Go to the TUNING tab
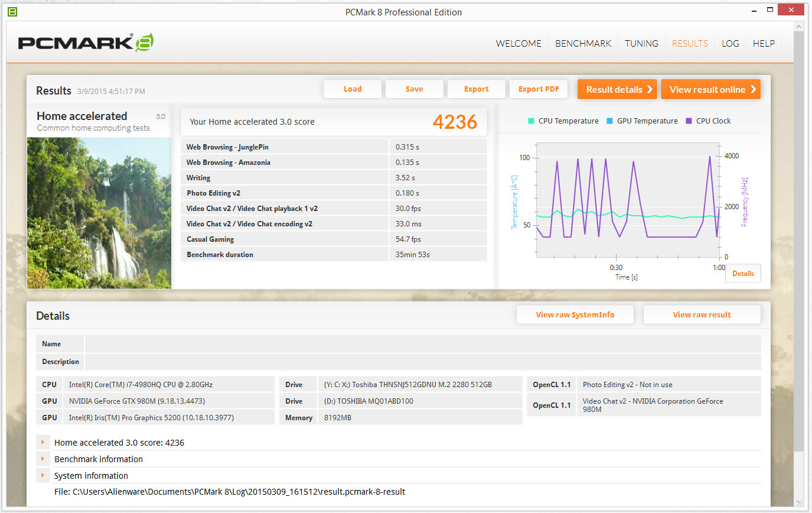The width and height of the screenshot is (812, 513). pyautogui.click(x=641, y=43)
